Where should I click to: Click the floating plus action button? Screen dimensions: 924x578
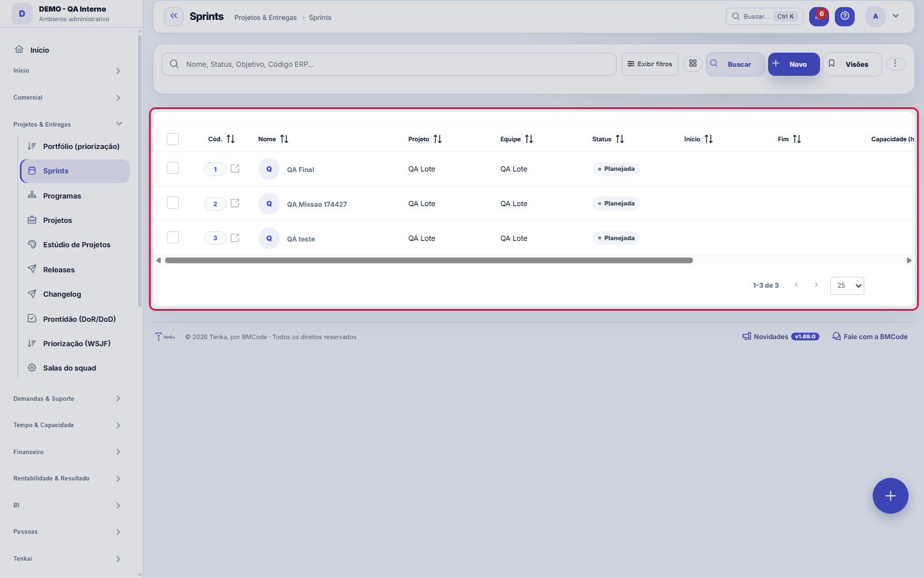(891, 496)
